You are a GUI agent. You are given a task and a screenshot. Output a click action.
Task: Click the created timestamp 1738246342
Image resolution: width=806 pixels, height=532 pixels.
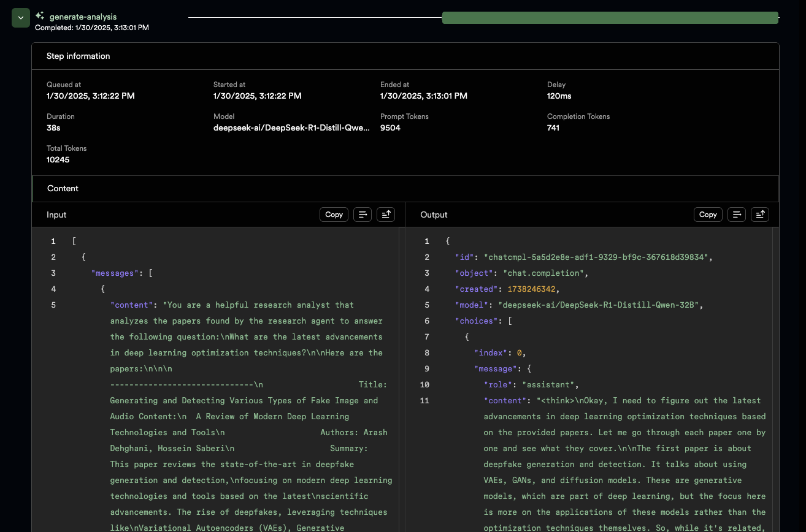[x=531, y=289]
